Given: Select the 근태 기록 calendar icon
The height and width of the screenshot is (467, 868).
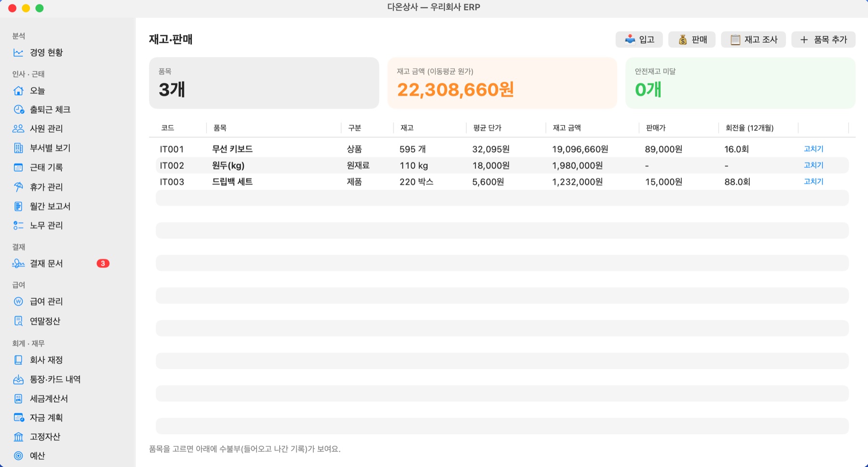Looking at the screenshot, I should click(18, 167).
